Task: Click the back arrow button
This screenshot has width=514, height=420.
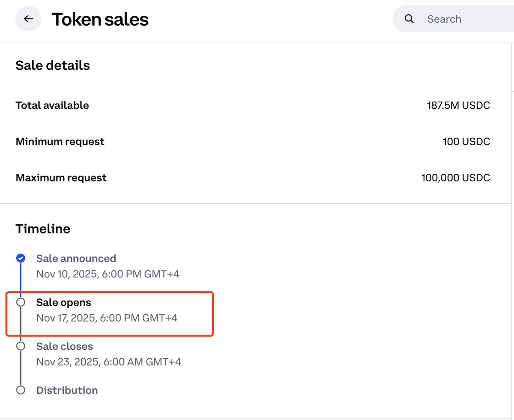Action: (x=28, y=19)
